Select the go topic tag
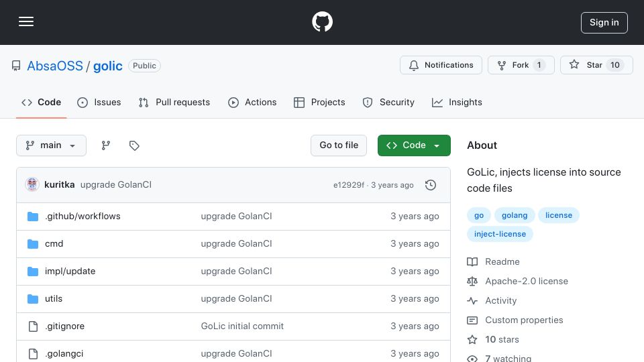 479,215
